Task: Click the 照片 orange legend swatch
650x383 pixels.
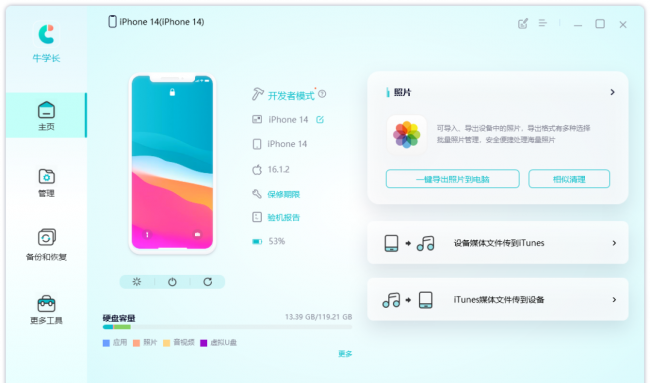Action: pos(136,343)
